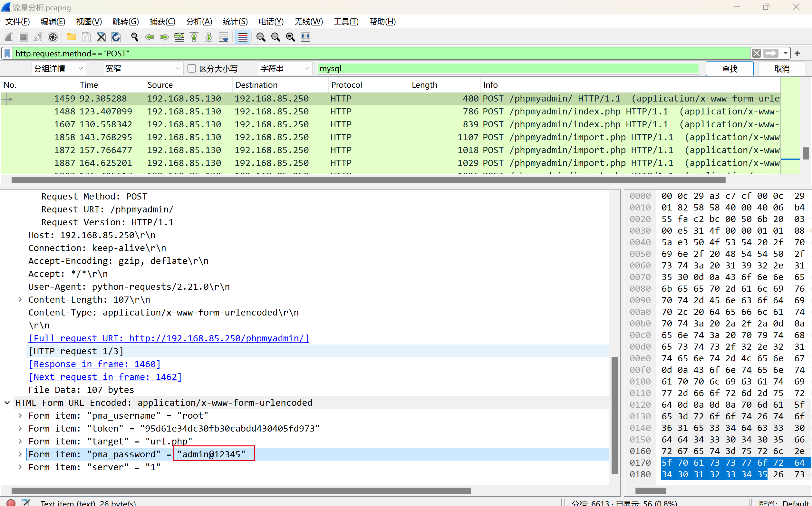The height and width of the screenshot is (506, 812).
Task: Apply the display filter arrow button
Action: click(x=771, y=53)
